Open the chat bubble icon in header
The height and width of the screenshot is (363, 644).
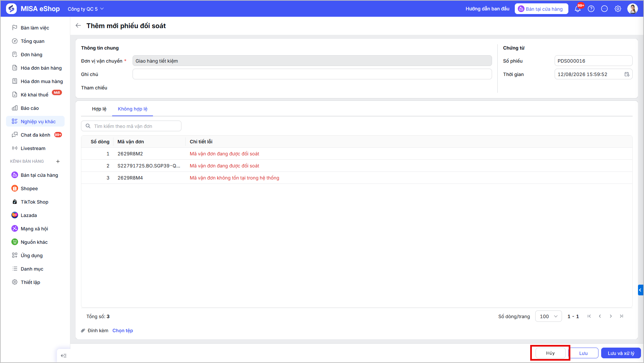605,9
